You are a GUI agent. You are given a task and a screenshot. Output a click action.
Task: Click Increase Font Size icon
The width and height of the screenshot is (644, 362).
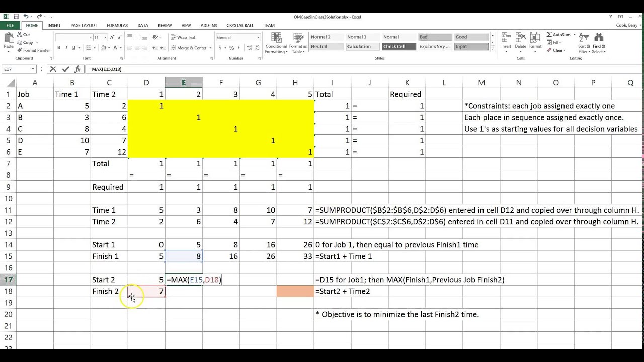tap(112, 37)
